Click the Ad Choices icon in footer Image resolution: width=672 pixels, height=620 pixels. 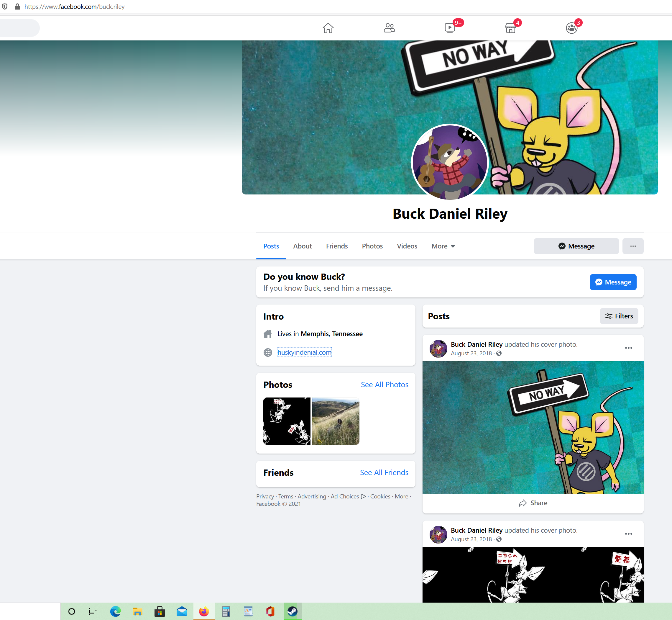[x=363, y=496]
